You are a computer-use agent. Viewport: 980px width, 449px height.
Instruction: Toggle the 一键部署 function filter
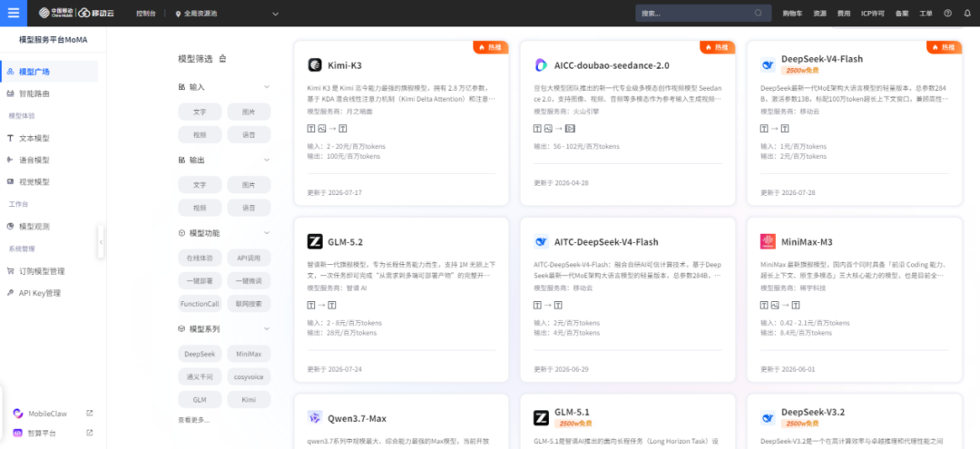pyautogui.click(x=200, y=280)
